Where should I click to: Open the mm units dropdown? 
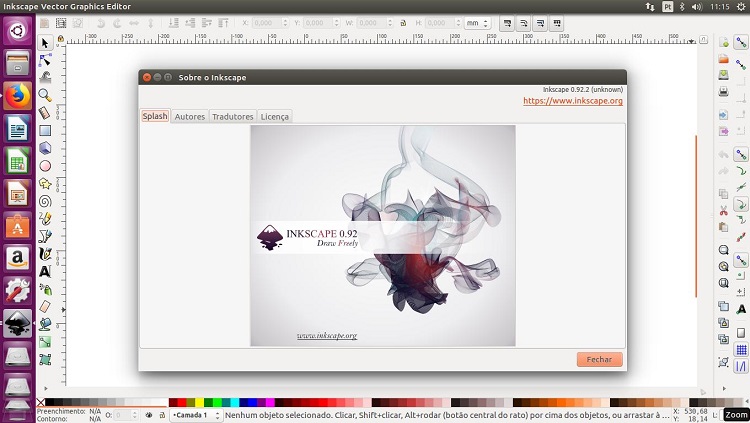477,23
